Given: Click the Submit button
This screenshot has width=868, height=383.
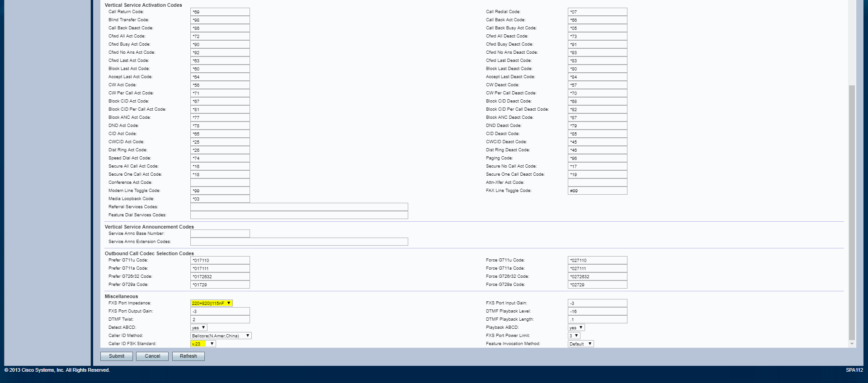Looking at the screenshot, I should pos(116,356).
